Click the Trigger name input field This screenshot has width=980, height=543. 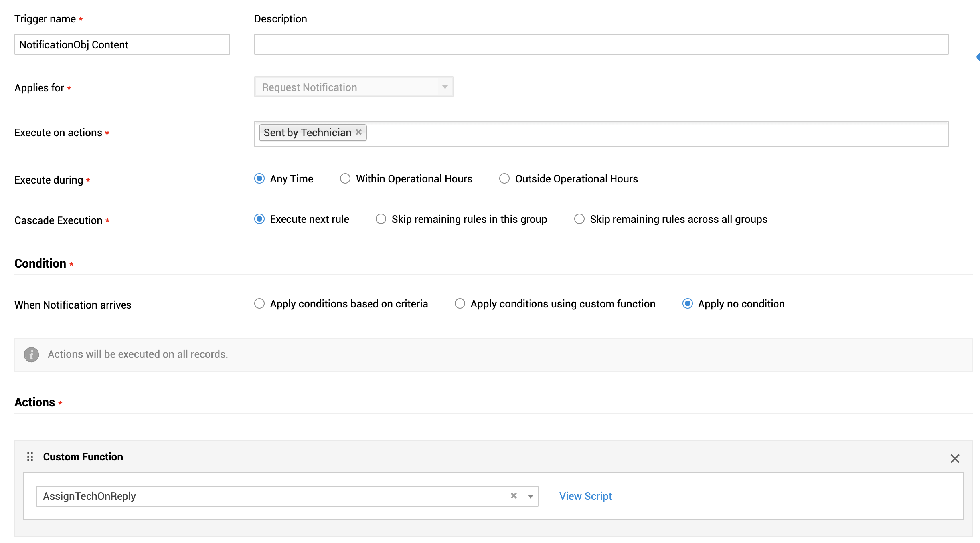122,44
